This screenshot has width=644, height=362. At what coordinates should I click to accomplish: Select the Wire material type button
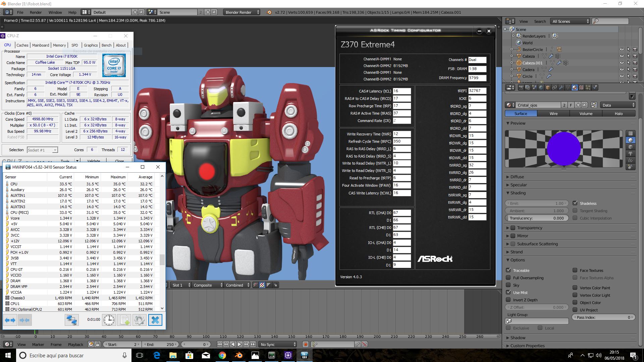[553, 114]
